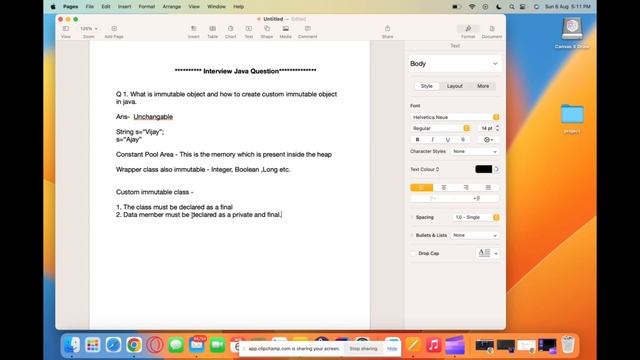Click Hide on the sharing banner
640x360 pixels.
[x=392, y=349]
